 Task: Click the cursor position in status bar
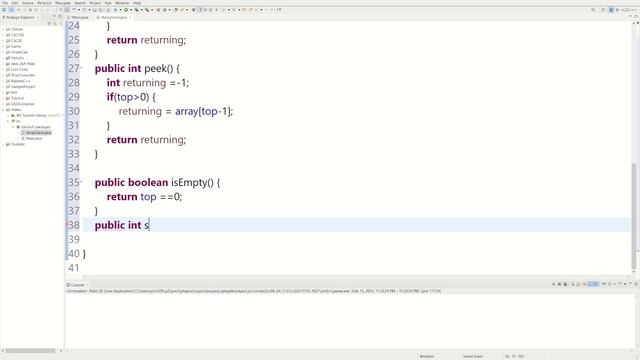click(x=515, y=356)
